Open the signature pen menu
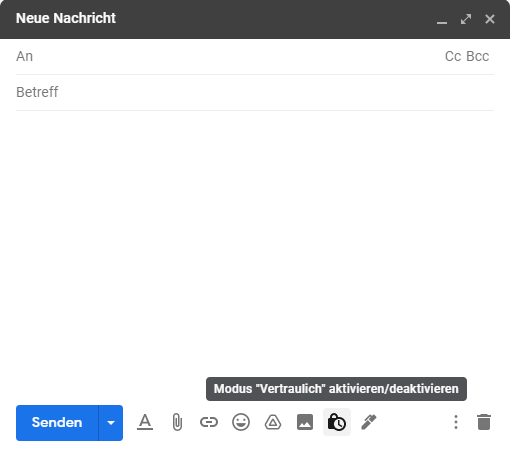510x451 pixels. 369,422
